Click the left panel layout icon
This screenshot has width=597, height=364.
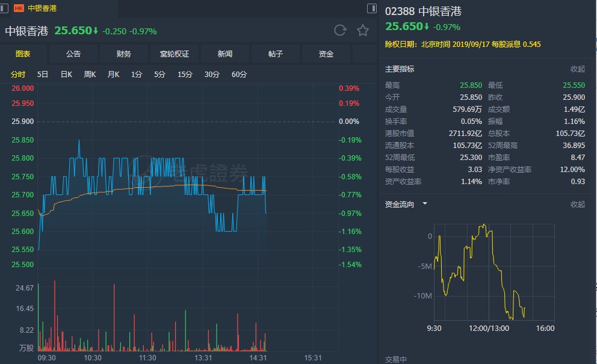tap(5, 8)
